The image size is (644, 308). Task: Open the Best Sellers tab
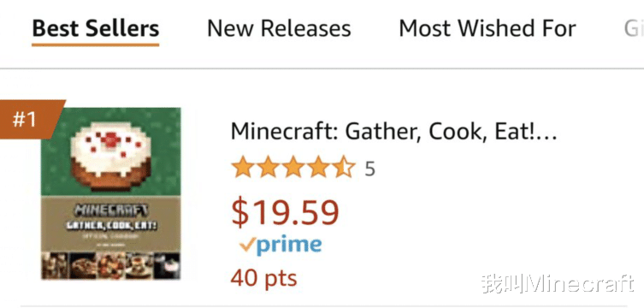click(x=95, y=30)
